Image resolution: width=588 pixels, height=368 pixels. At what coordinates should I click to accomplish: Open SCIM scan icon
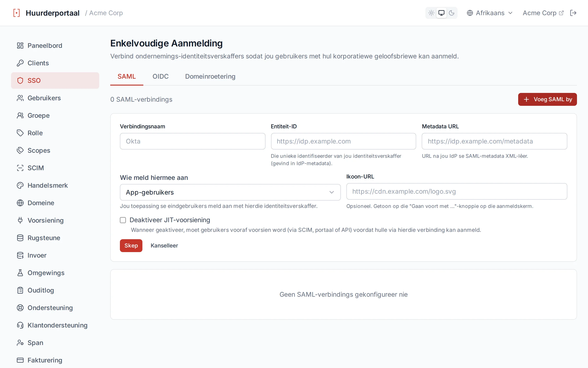[x=20, y=168]
